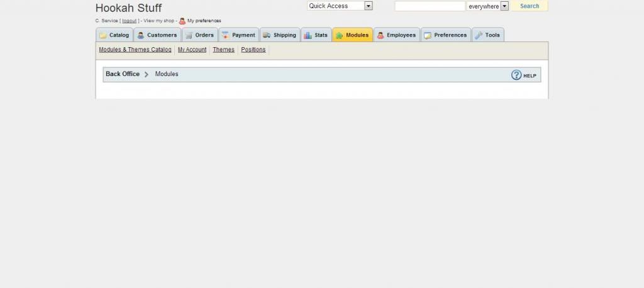This screenshot has height=288, width=644.
Task: Click the Catalog folder icon
Action: (103, 36)
